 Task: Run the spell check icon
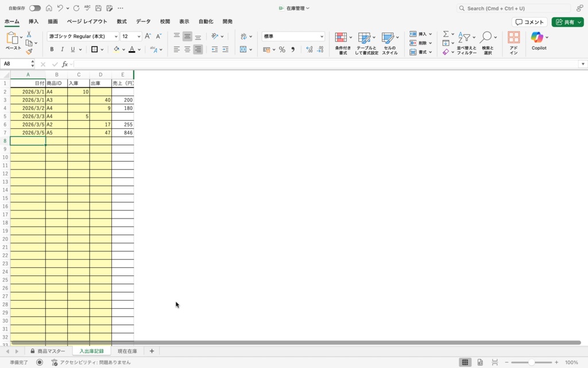(87, 8)
